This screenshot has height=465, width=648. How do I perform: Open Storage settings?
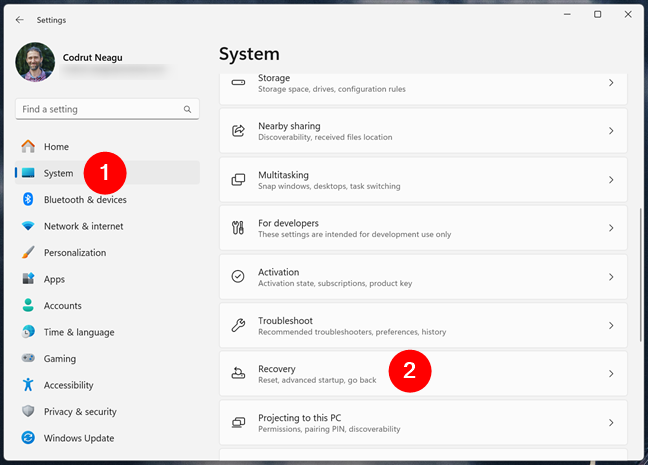coord(423,89)
